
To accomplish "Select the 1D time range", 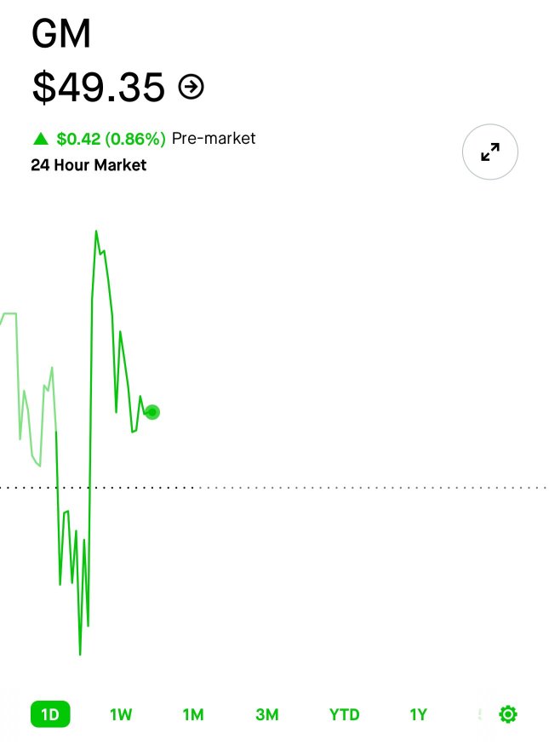I will click(x=50, y=714).
